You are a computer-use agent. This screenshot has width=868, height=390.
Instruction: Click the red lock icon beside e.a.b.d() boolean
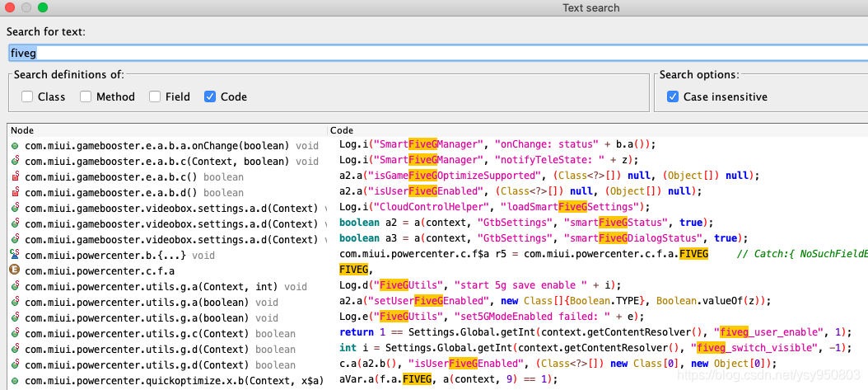click(15, 193)
